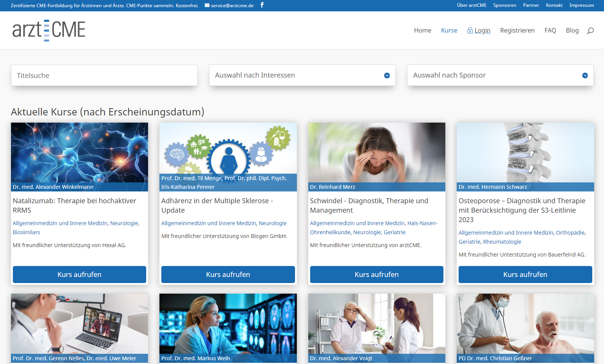The width and height of the screenshot is (604, 364).
Task: Open the Auswahl nach Sponsor dropdown
Action: 500,75
